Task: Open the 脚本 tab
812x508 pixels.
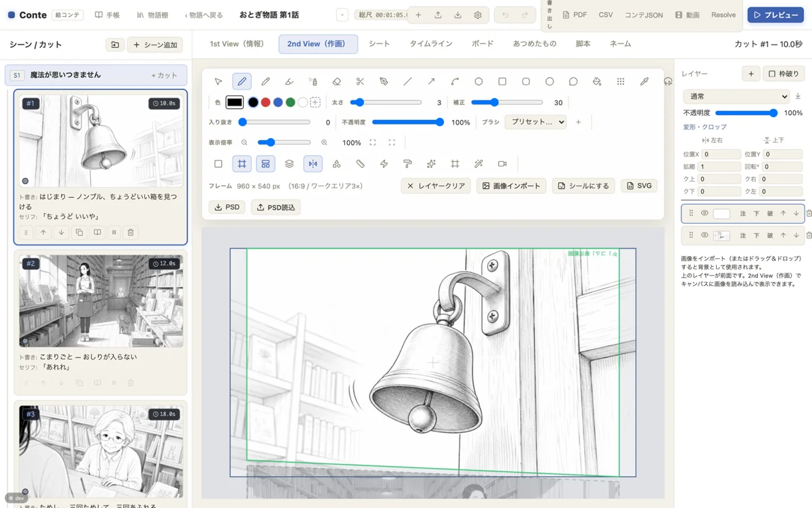Action: coord(583,44)
